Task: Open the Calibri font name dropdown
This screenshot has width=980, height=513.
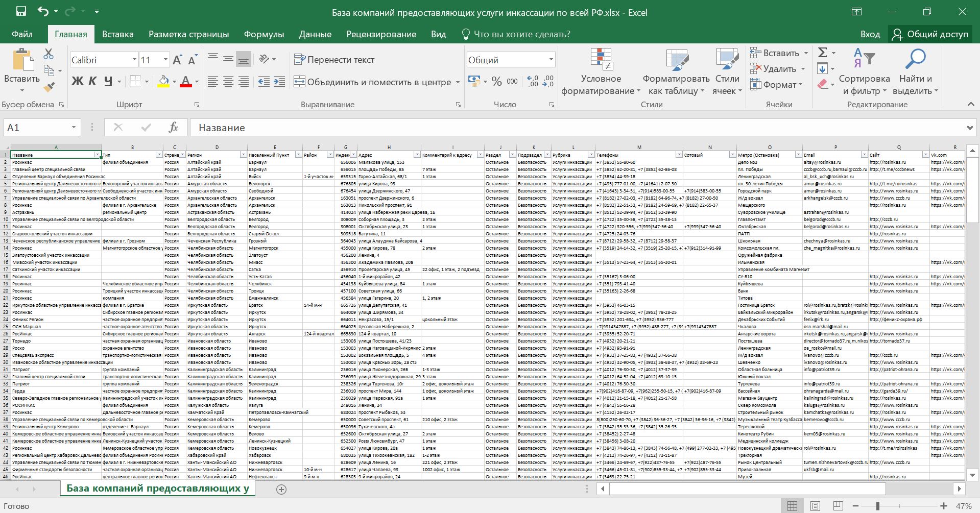Action: (x=134, y=60)
